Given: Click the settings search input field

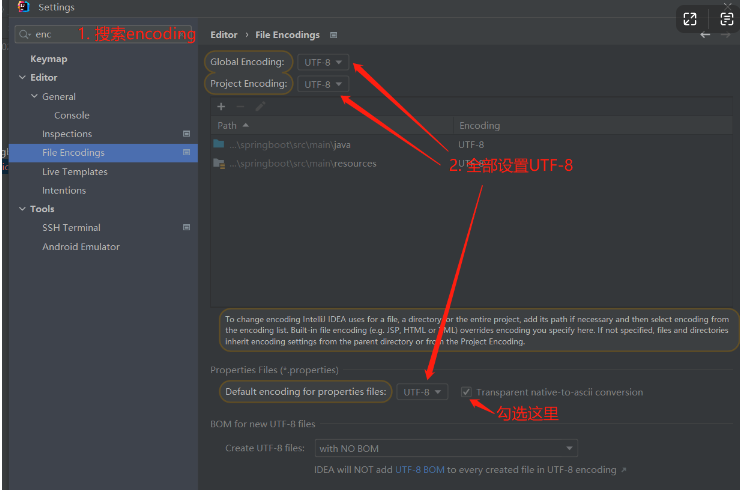Looking at the screenshot, I should (x=103, y=34).
